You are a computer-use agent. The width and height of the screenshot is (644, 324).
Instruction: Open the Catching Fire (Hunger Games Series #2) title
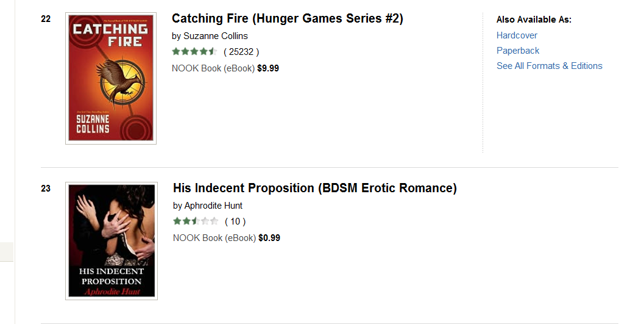click(x=287, y=19)
